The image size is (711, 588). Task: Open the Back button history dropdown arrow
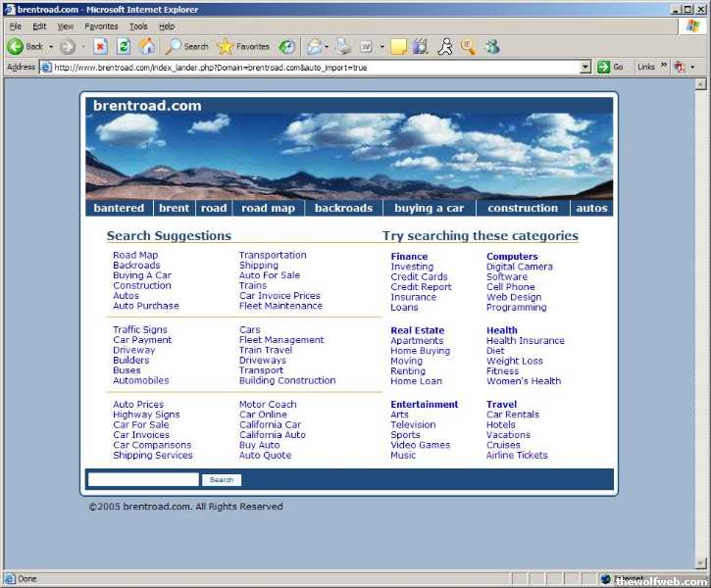click(x=51, y=46)
